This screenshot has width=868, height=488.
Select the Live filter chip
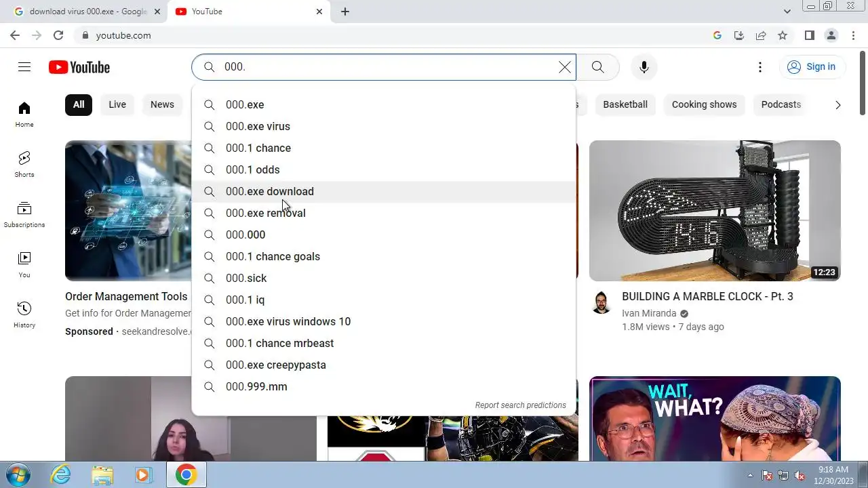(x=117, y=104)
